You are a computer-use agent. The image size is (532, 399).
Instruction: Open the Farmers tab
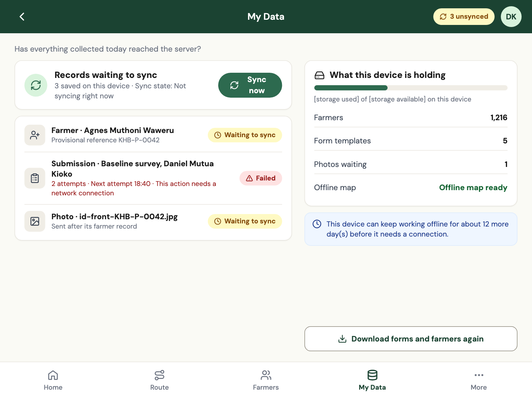coord(266,380)
